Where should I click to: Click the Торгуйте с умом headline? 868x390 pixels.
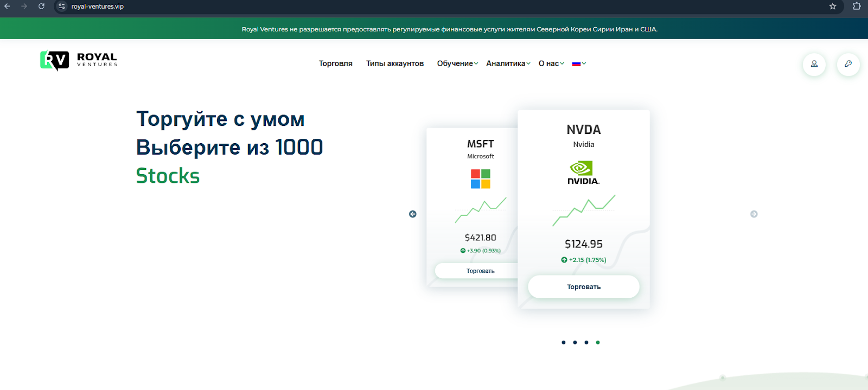click(220, 119)
